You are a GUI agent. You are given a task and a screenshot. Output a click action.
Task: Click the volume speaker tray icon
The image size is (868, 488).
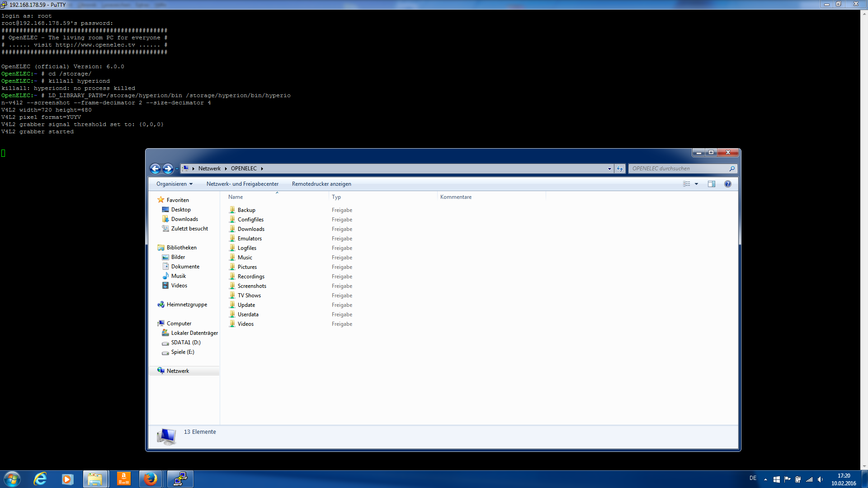[x=820, y=479]
